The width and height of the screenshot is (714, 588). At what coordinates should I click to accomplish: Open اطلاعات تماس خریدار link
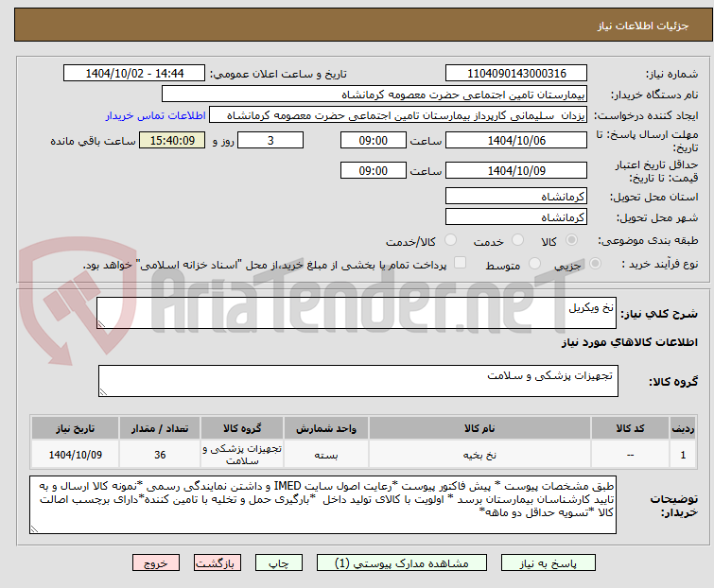coord(156,115)
